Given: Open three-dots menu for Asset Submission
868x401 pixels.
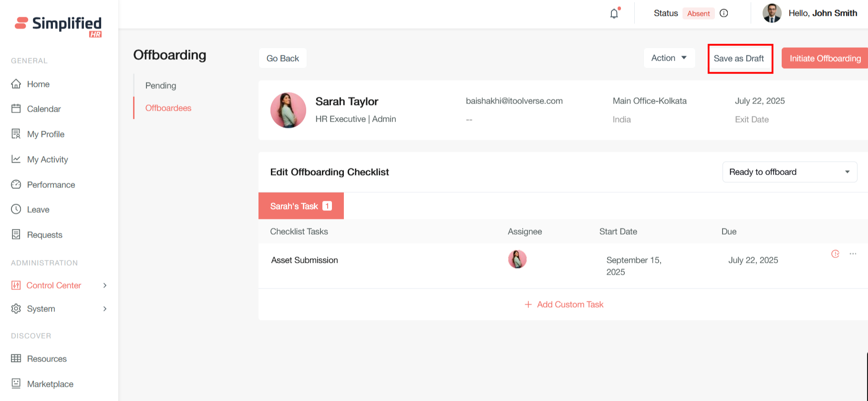Looking at the screenshot, I should (x=853, y=254).
